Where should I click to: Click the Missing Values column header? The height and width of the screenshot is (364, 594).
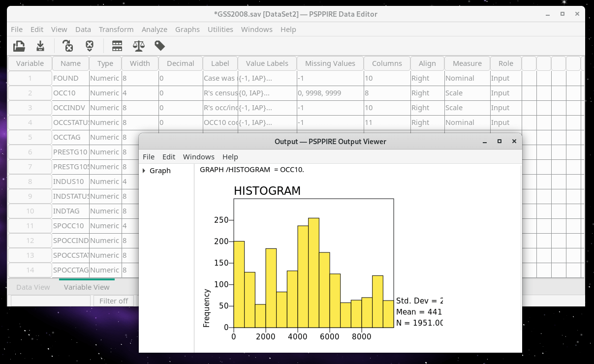[x=330, y=63]
